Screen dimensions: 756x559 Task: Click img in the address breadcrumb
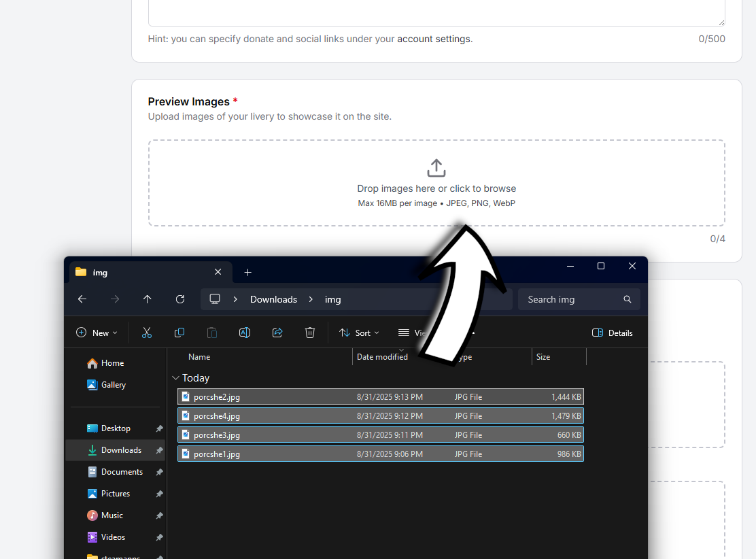[x=332, y=299]
